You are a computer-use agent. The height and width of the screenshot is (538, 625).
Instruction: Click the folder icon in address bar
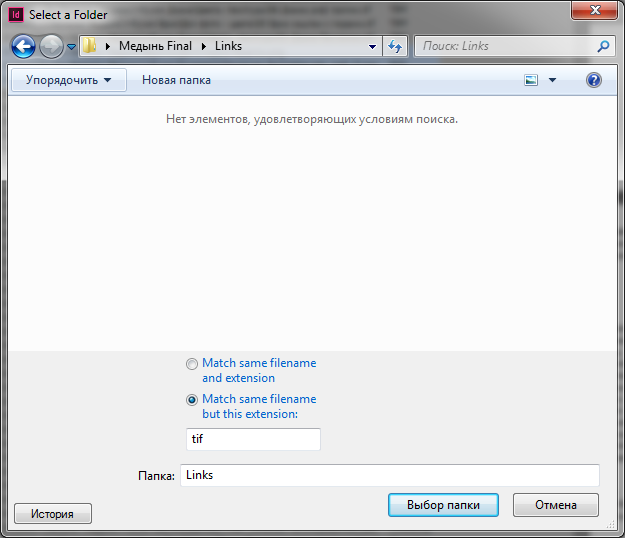[x=89, y=46]
